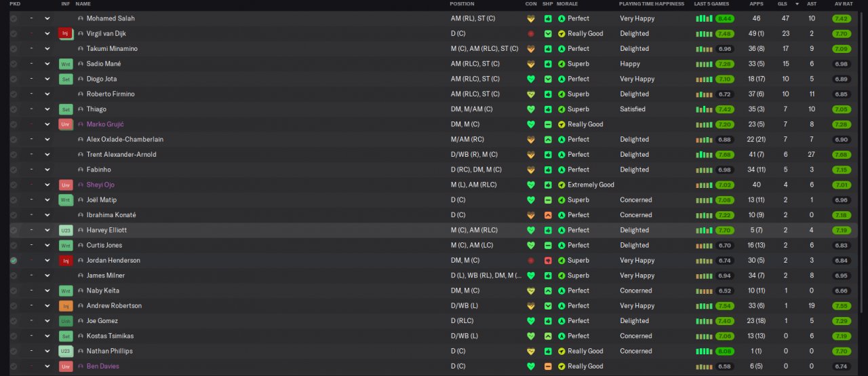Image resolution: width=868 pixels, height=376 pixels.
Task: Toggle the sort arrow beside the GLS header
Action: pos(796,4)
